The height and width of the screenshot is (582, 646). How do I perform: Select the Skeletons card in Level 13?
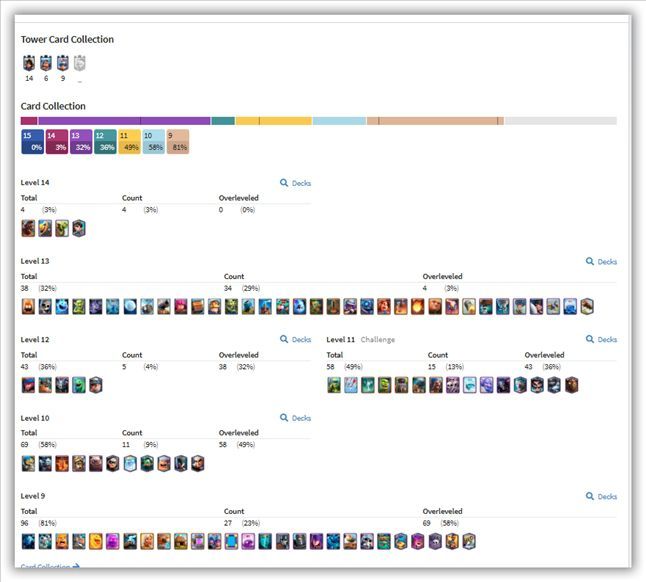45,306
